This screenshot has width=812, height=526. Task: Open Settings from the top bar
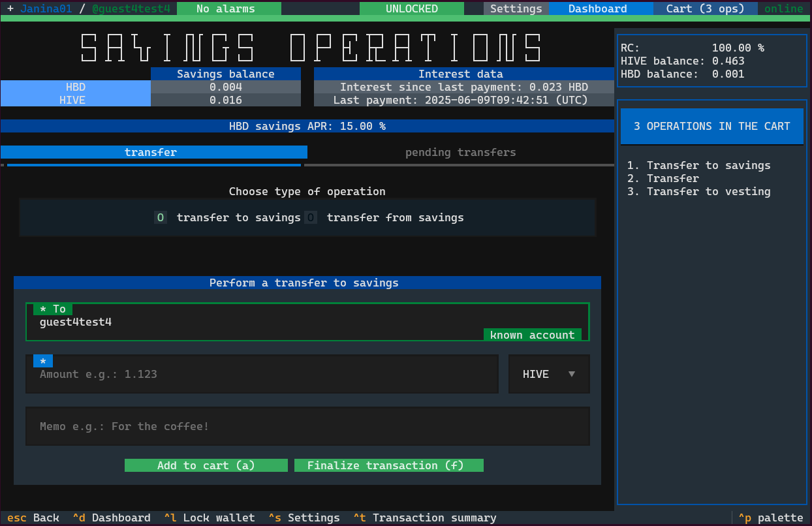(x=516, y=8)
